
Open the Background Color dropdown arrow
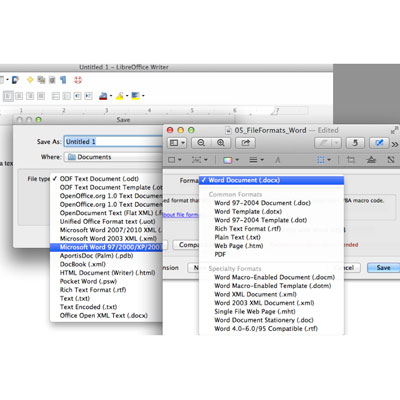coord(143,96)
